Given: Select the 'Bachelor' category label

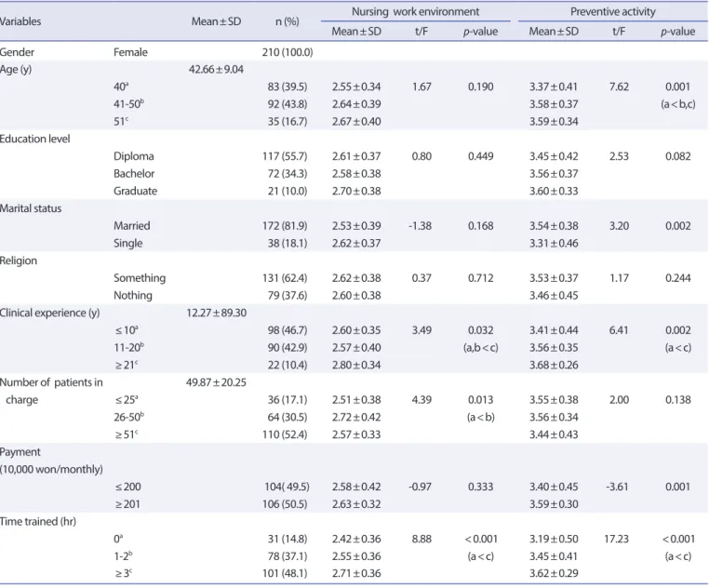Looking at the screenshot, I should click(134, 173).
